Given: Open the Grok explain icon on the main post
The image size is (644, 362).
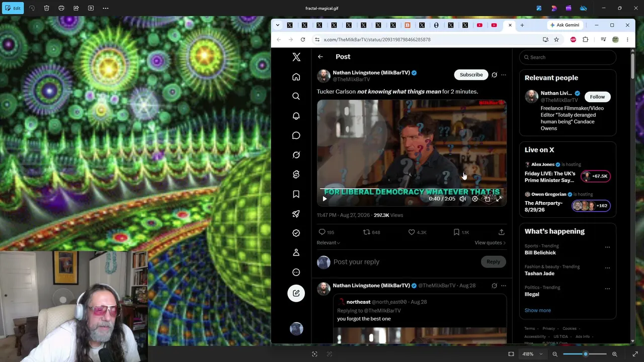Looking at the screenshot, I should point(494,75).
